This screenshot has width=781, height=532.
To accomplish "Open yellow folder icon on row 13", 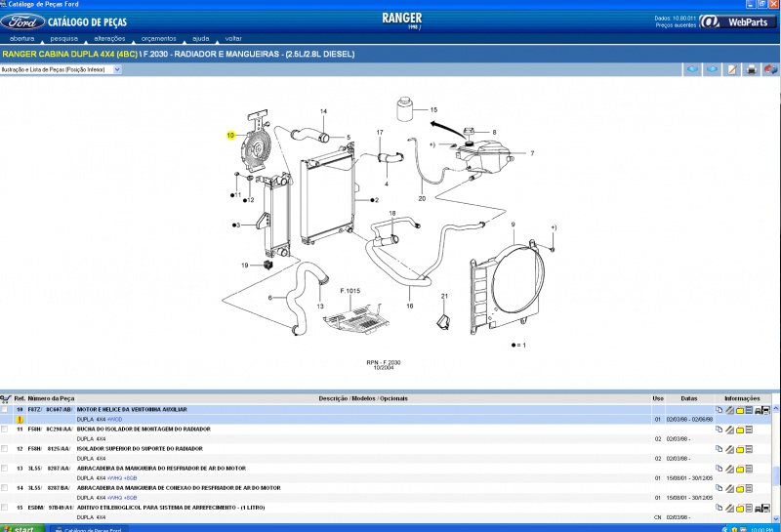I will point(740,470).
